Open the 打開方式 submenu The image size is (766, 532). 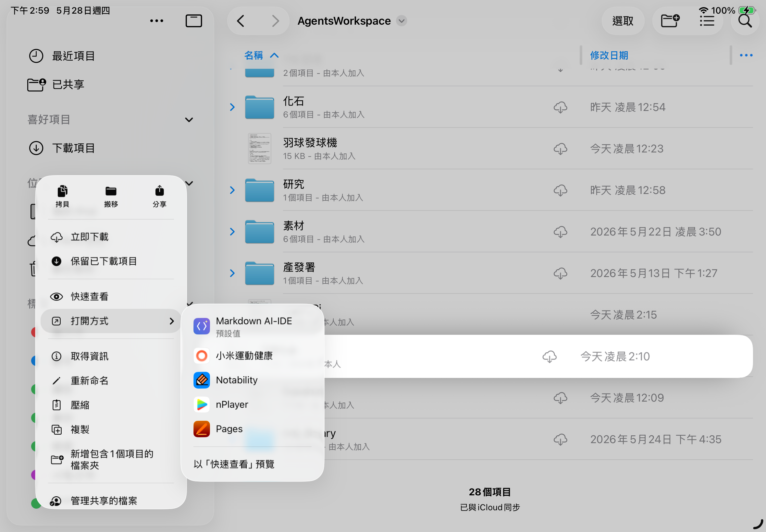coord(111,321)
